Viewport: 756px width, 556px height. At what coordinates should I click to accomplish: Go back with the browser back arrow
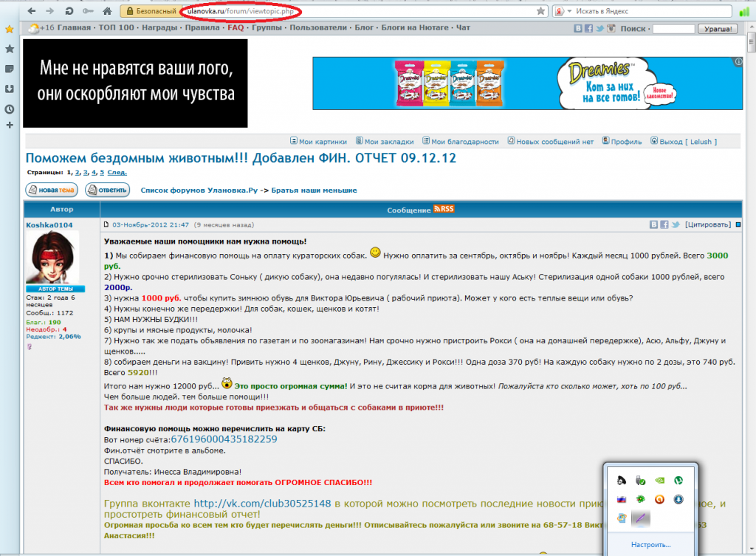[x=32, y=10]
